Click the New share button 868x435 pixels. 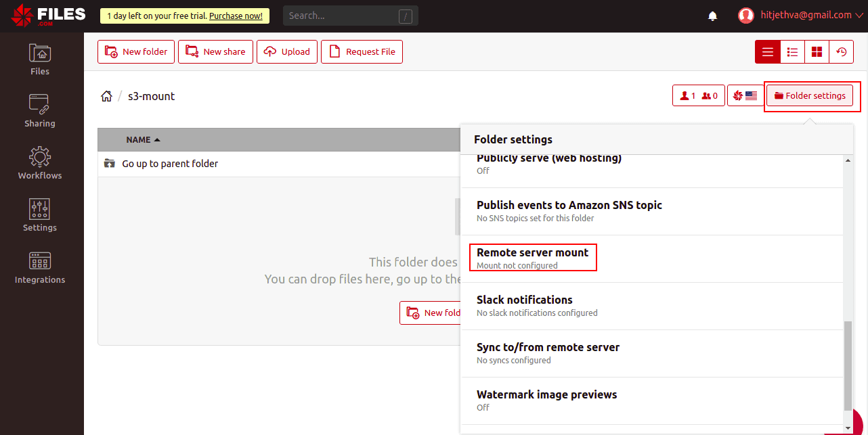216,51
